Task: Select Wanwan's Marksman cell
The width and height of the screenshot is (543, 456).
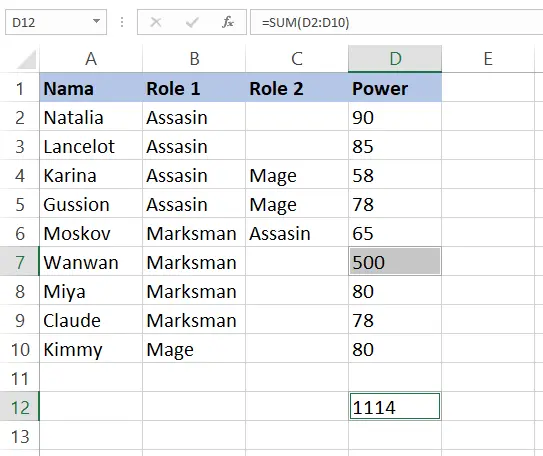Action: tap(194, 262)
